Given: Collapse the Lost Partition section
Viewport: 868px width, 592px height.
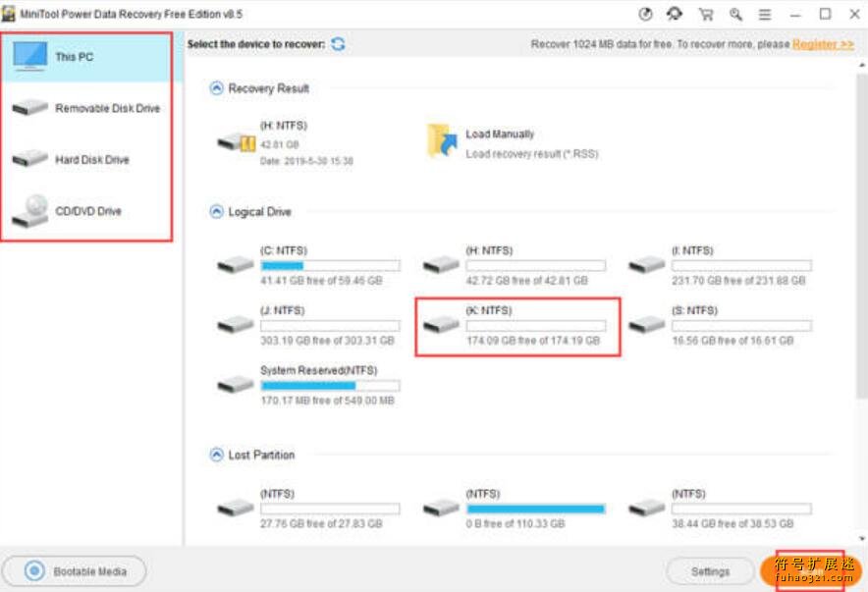Looking at the screenshot, I should pos(216,455).
